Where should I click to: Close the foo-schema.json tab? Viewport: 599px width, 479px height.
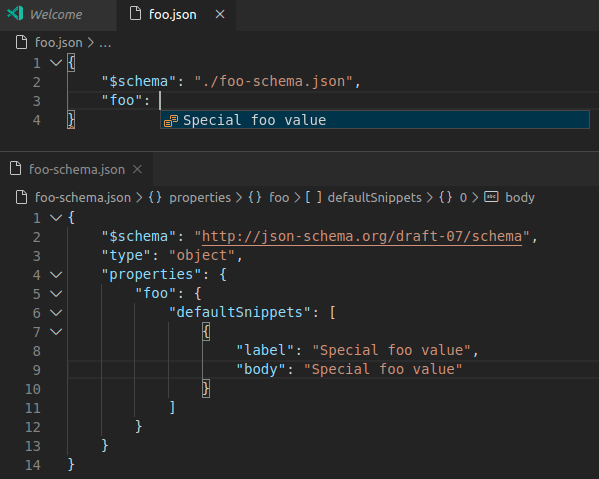(x=137, y=169)
